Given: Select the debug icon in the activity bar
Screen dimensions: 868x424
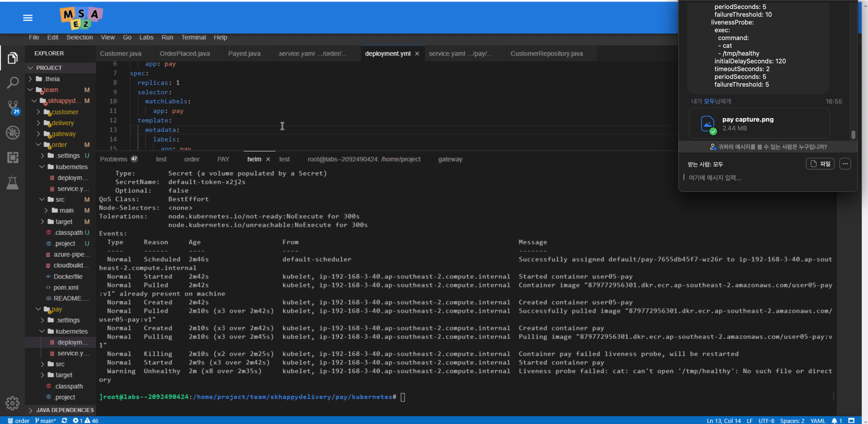Looking at the screenshot, I should click(x=13, y=132).
